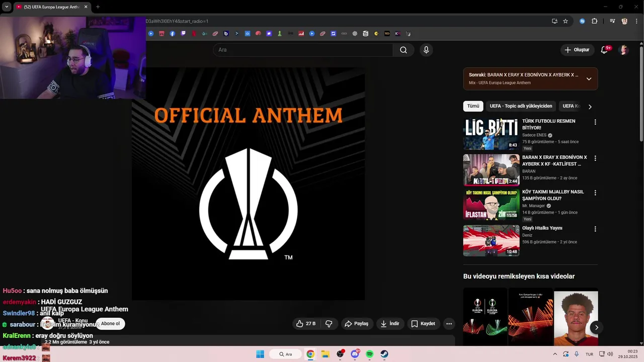
Task: Open the ChatGPT bookmark icon
Action: coord(355,34)
